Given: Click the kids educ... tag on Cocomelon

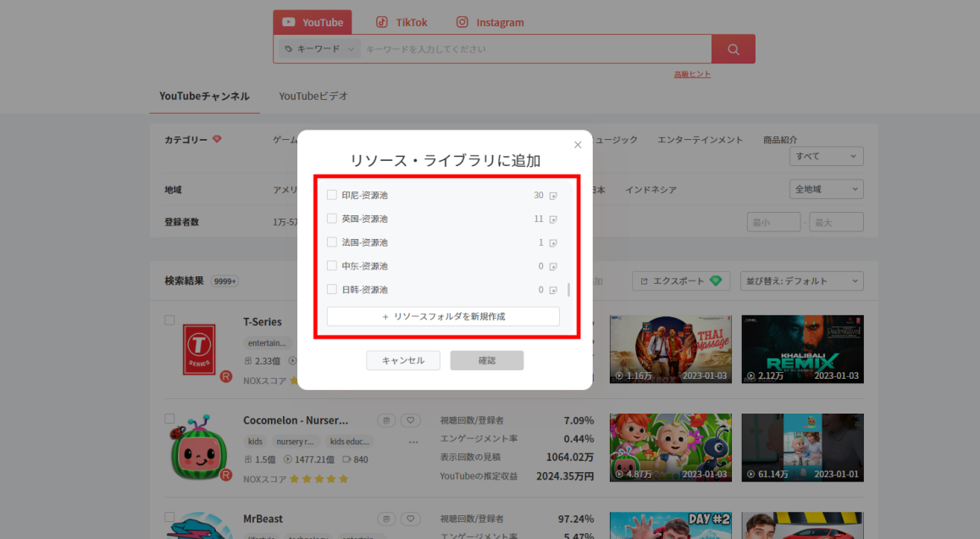Looking at the screenshot, I should [x=349, y=442].
